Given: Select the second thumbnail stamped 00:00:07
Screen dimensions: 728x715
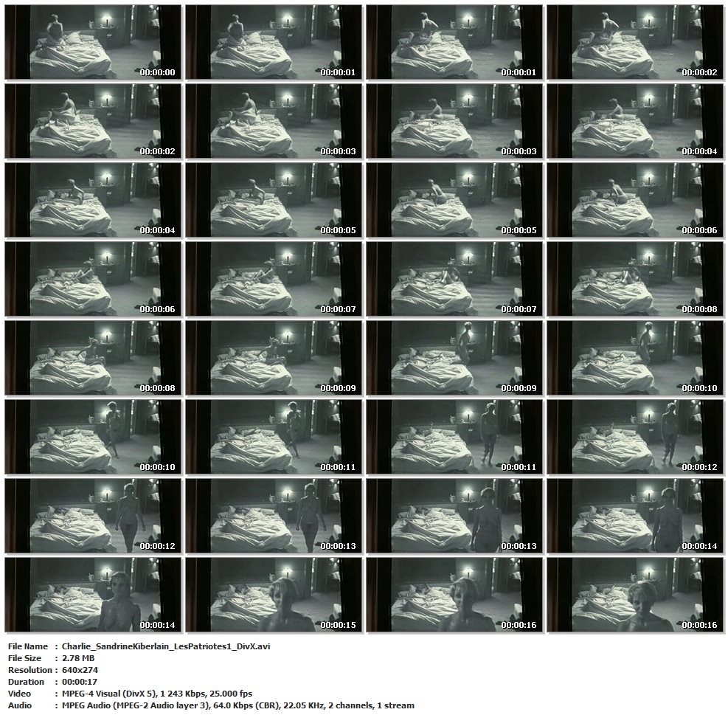Looking at the screenshot, I should pyautogui.click(x=454, y=279).
